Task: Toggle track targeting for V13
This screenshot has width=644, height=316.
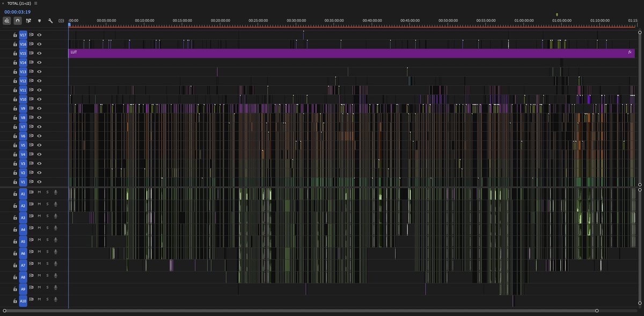Action: (x=23, y=71)
